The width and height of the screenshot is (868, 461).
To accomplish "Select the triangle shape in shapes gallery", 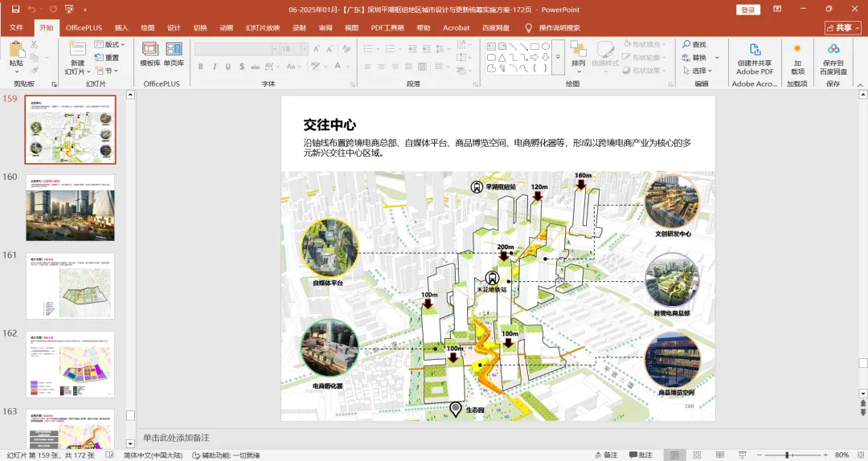I will pyautogui.click(x=502, y=58).
